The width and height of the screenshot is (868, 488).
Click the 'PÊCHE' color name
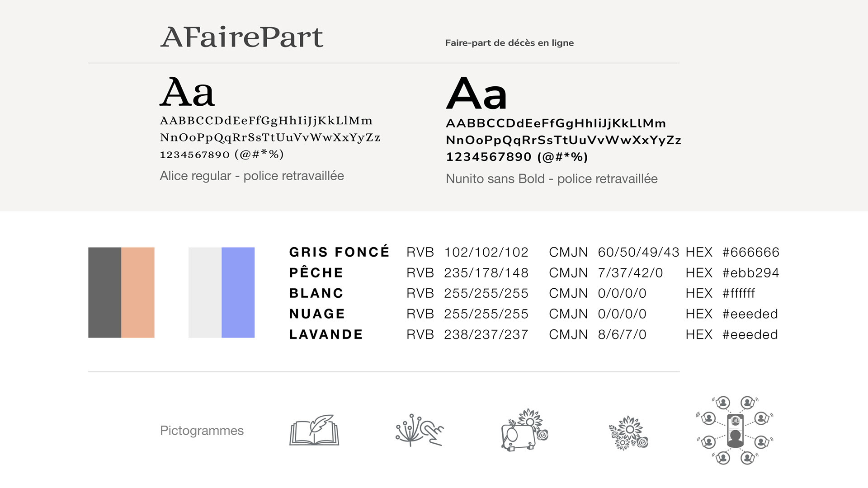tap(316, 272)
